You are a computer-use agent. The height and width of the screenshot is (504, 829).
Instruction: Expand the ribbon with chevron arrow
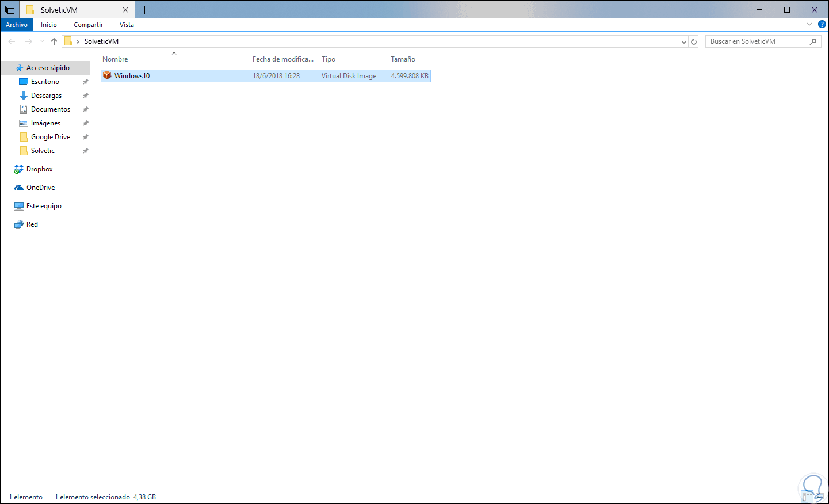(x=809, y=25)
